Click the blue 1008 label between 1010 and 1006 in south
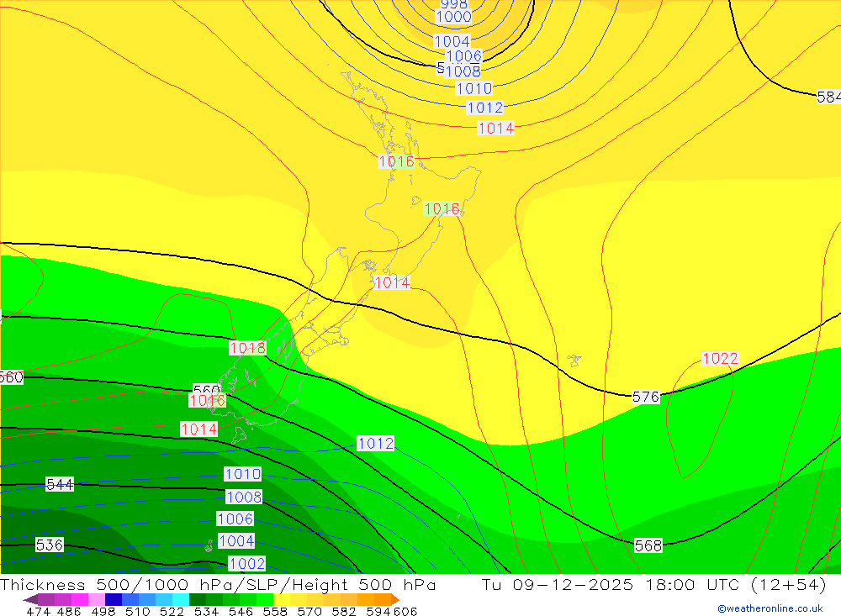 (244, 497)
